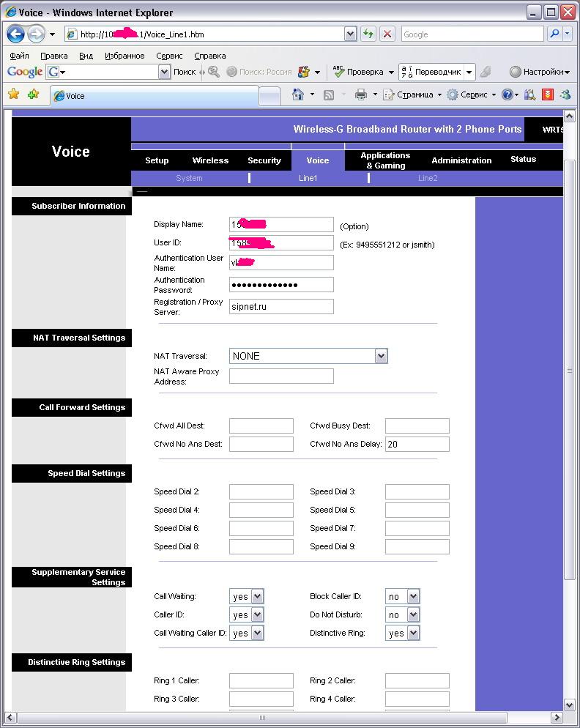
Task: Open the Administration tab
Action: pyautogui.click(x=461, y=160)
